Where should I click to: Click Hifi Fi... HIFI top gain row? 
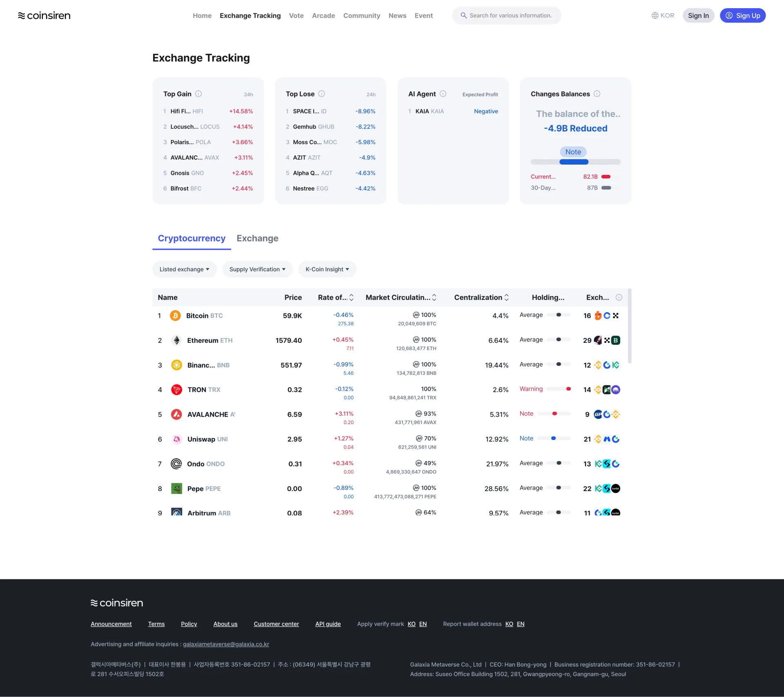click(x=208, y=111)
